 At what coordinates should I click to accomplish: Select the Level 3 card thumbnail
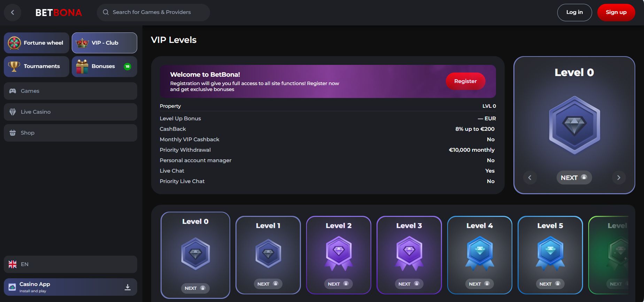point(409,255)
